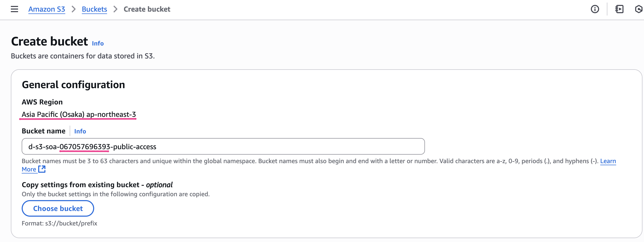This screenshot has width=644, height=242.
Task: Click the General configuration section heading
Action: [x=73, y=85]
